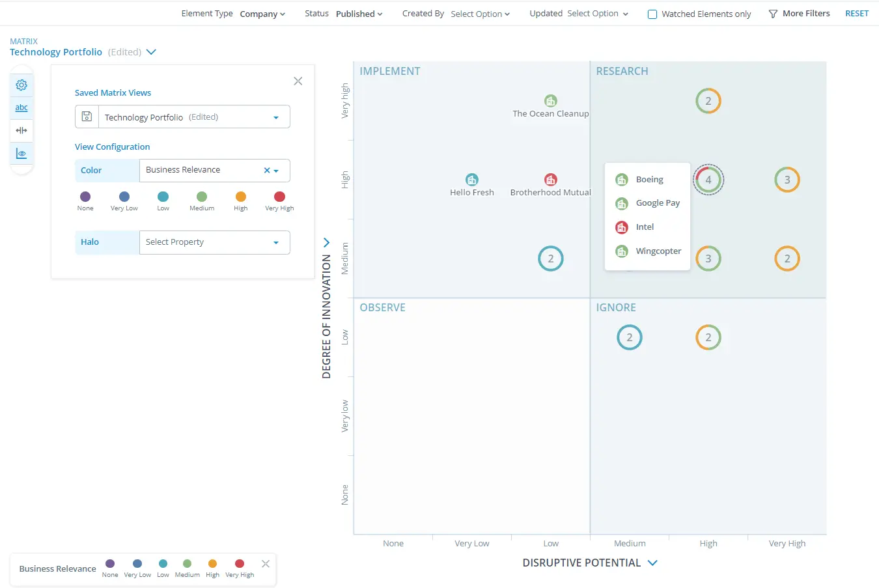Open the Wingcopter entry in the popup

[x=647, y=251]
